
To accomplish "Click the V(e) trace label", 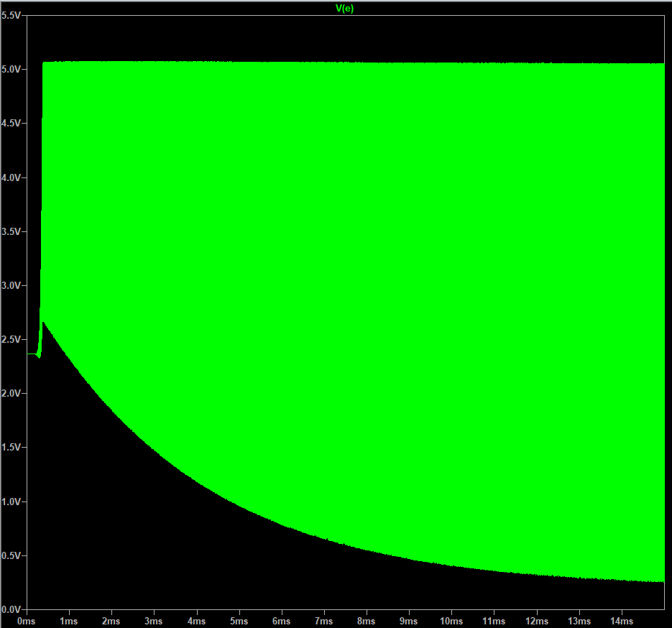I will pyautogui.click(x=344, y=9).
